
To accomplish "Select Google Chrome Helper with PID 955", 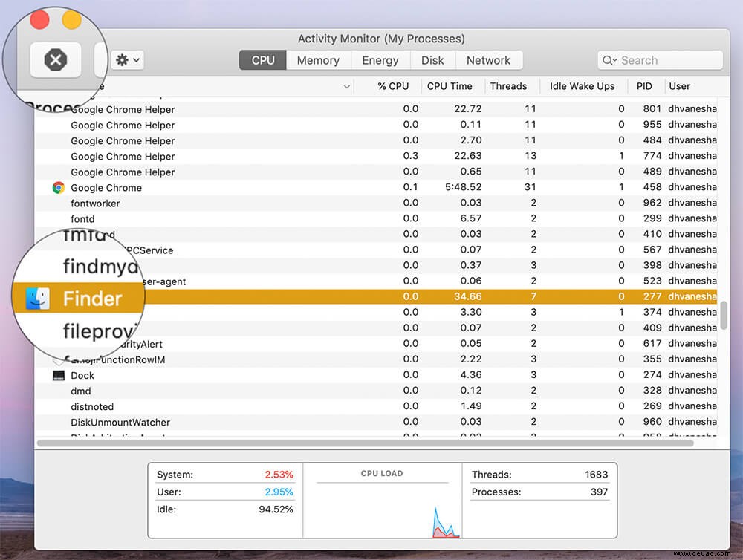I will tap(376, 125).
